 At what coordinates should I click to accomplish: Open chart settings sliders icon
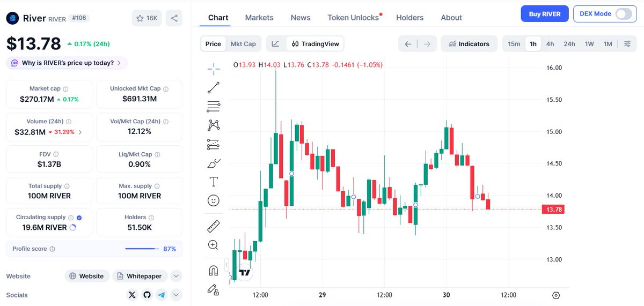[627, 44]
